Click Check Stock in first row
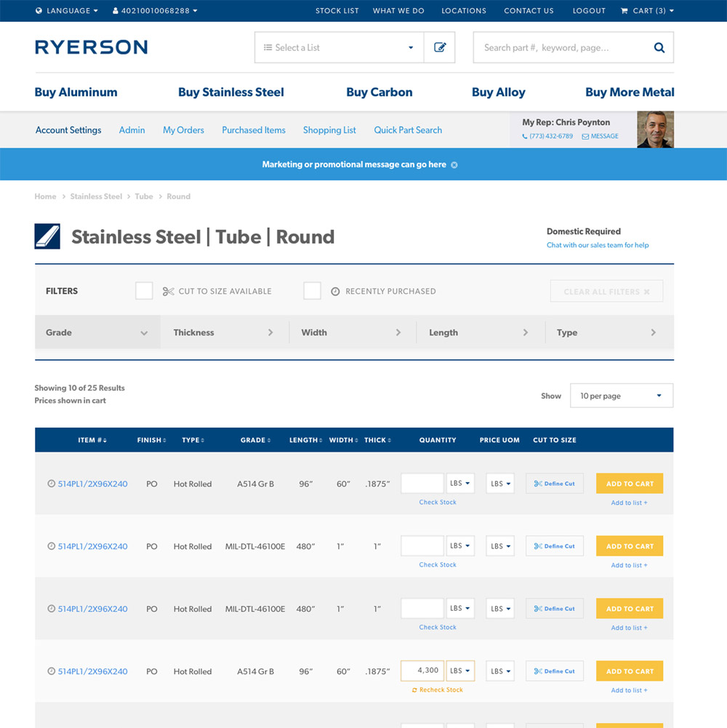 (438, 503)
